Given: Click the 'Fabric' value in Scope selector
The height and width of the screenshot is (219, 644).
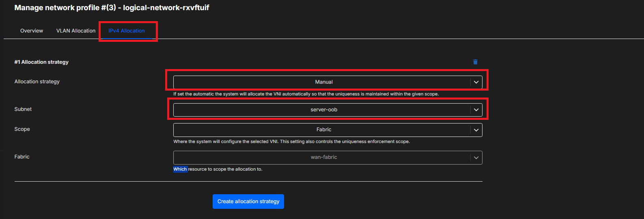Looking at the screenshot, I should coord(323,130).
